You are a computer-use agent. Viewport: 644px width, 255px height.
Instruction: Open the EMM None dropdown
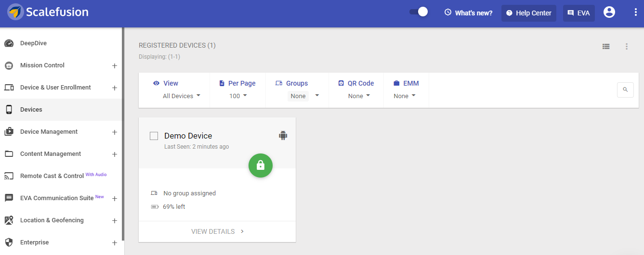[404, 96]
